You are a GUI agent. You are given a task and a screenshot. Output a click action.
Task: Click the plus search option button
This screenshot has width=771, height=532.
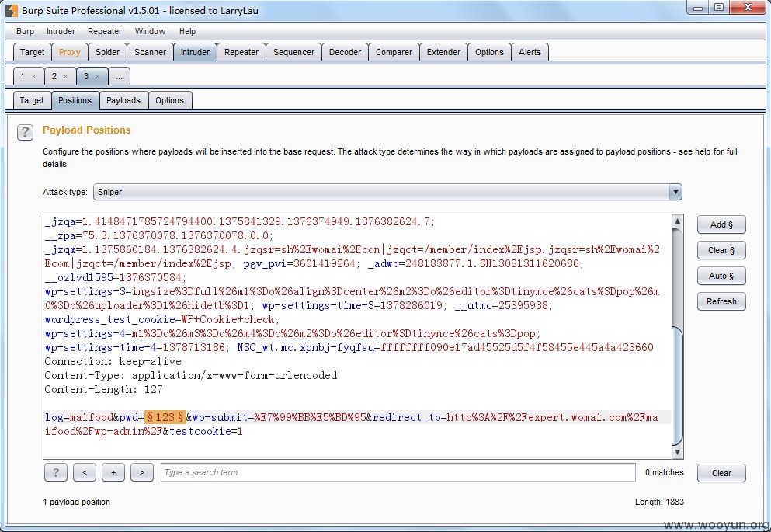click(113, 472)
